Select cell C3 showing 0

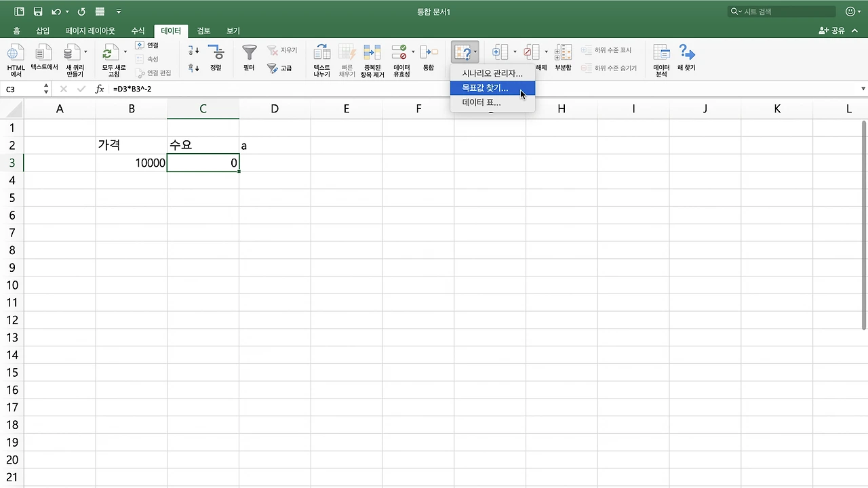click(x=203, y=163)
